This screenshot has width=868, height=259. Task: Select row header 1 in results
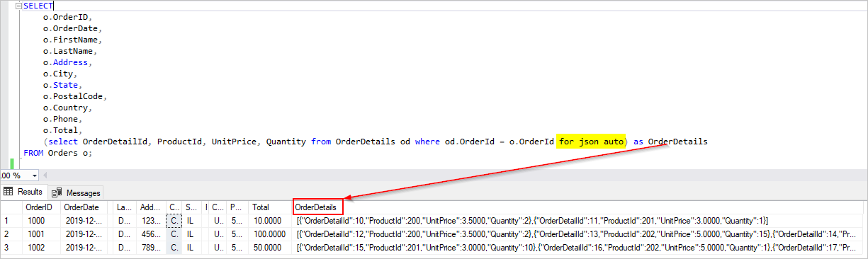11,220
